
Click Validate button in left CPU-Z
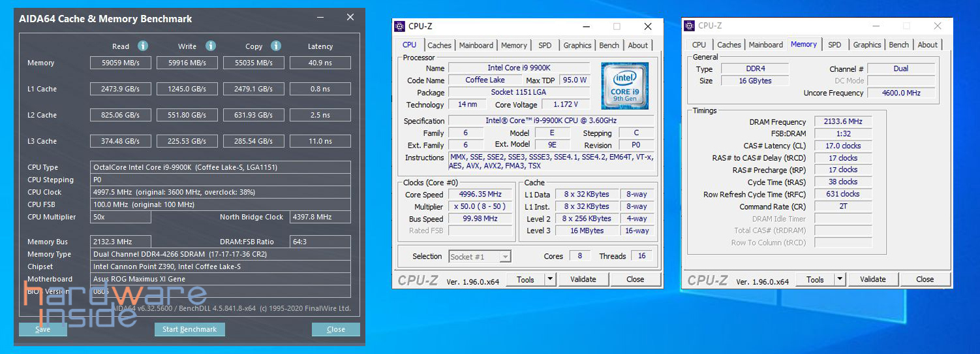(x=583, y=279)
